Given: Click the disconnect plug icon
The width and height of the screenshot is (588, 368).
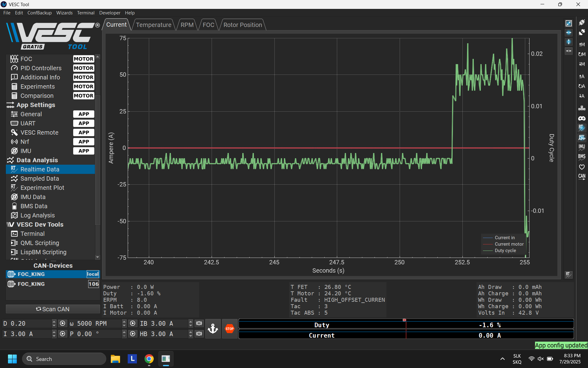Looking at the screenshot, I should (x=582, y=32).
